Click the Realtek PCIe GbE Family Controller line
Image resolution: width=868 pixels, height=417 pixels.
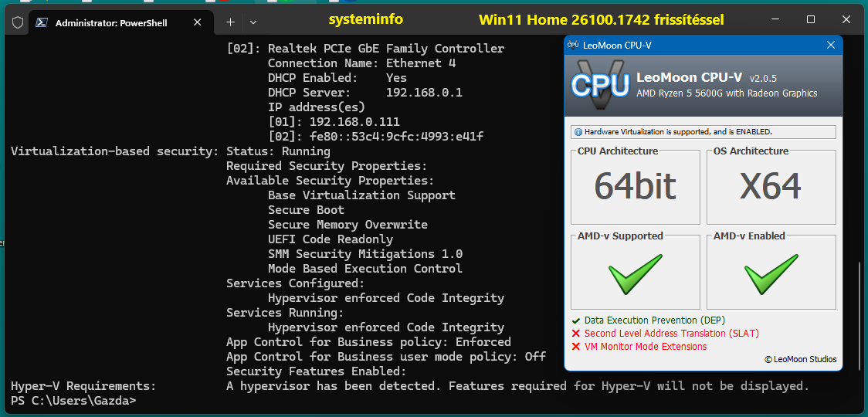pos(365,49)
